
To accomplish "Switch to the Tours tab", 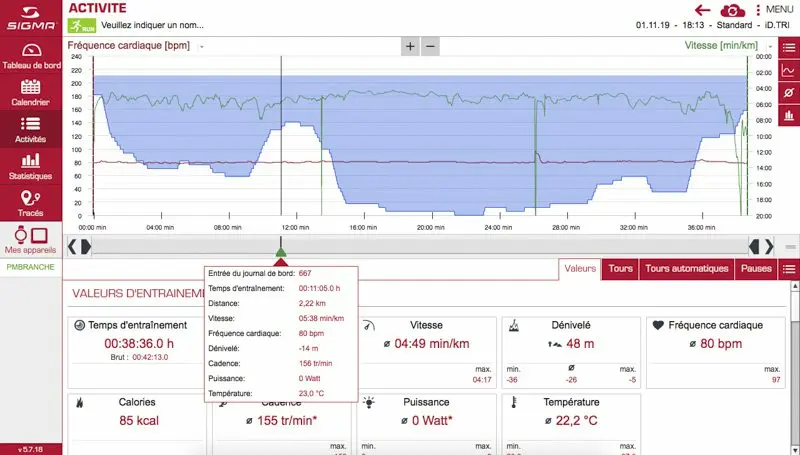I will [620, 269].
